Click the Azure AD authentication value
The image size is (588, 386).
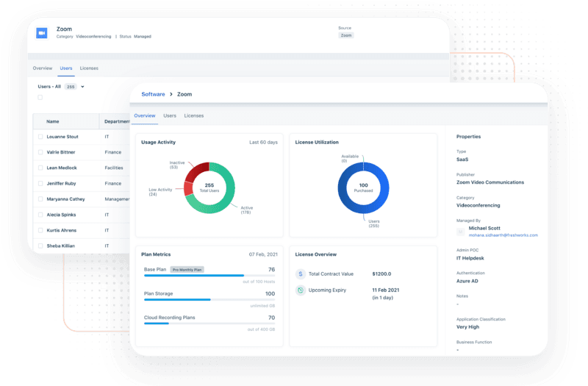(x=467, y=282)
